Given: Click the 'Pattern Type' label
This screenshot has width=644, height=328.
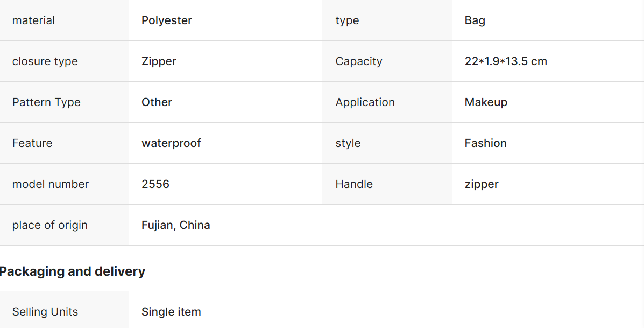Looking at the screenshot, I should pos(46,102).
